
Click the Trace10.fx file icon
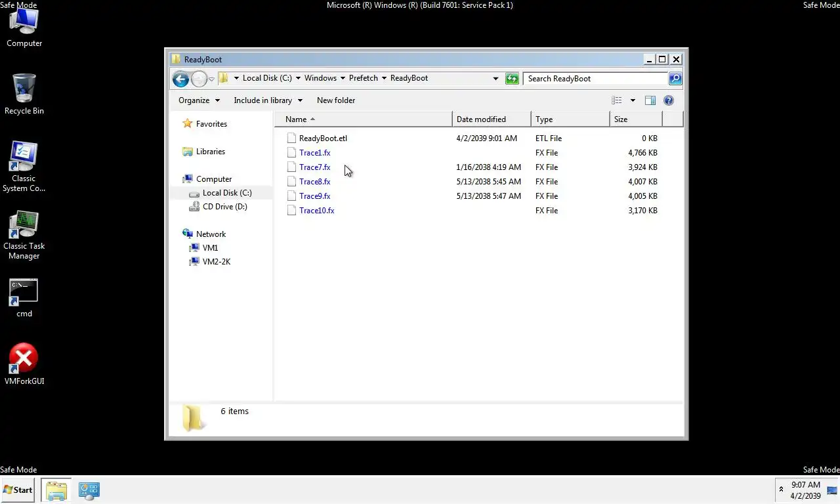291,211
